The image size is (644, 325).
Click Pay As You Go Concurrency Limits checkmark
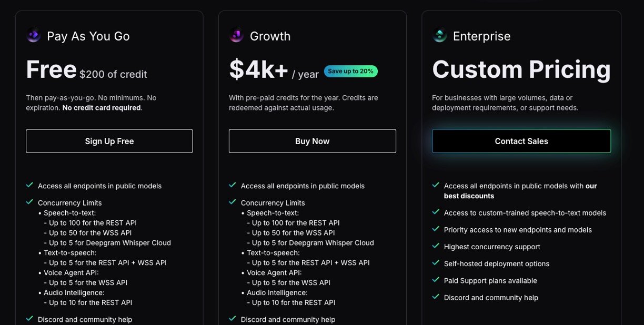pyautogui.click(x=29, y=202)
